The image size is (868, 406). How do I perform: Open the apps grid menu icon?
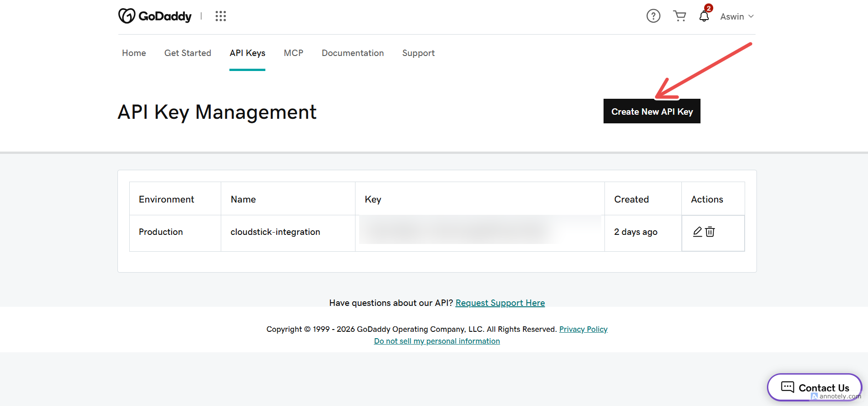[x=221, y=16]
